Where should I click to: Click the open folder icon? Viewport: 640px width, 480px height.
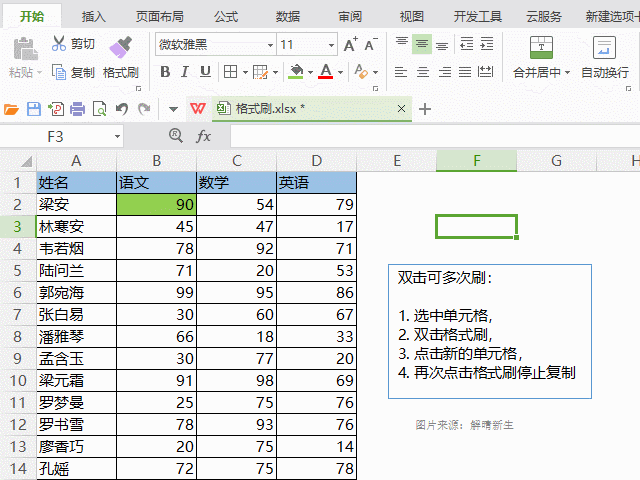tap(11, 109)
